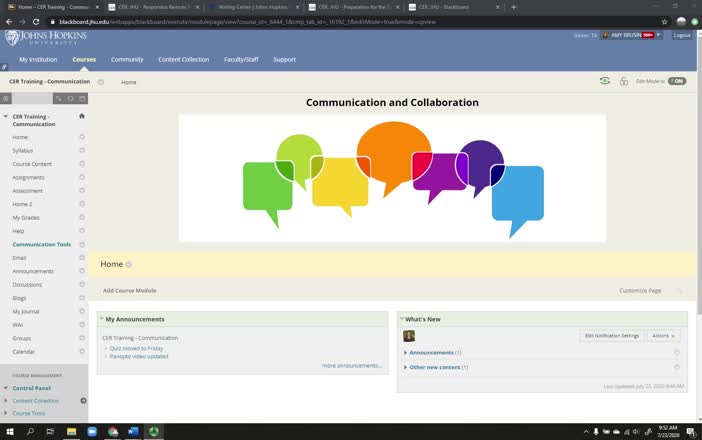Open Course Content menu link

[32, 164]
